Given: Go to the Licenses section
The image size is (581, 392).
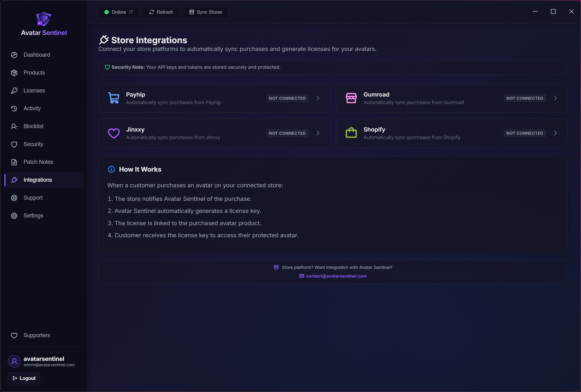Looking at the screenshot, I should pyautogui.click(x=44, y=90).
